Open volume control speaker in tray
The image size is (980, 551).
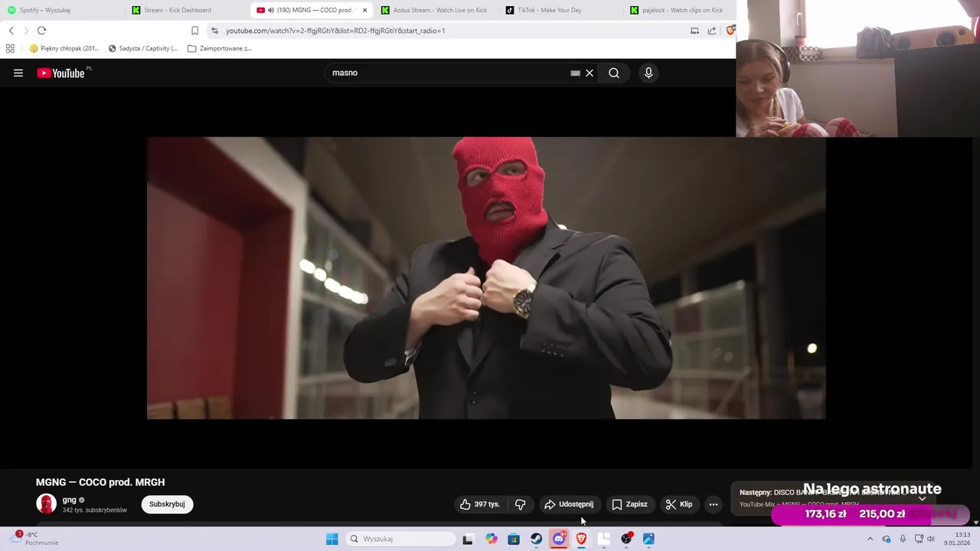[931, 539]
